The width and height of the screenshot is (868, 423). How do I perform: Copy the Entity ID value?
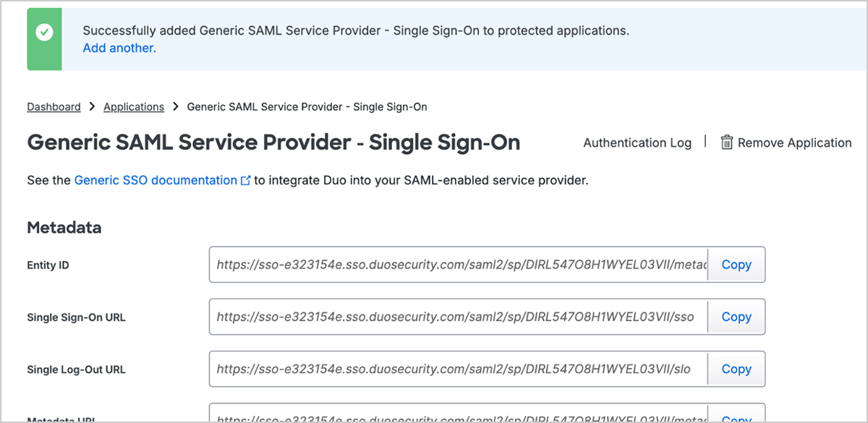pos(736,265)
